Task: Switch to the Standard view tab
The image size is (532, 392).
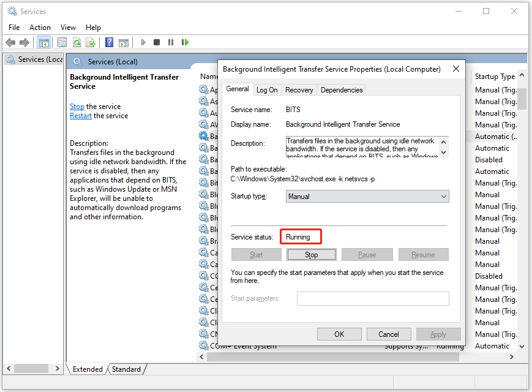Action: click(x=126, y=369)
